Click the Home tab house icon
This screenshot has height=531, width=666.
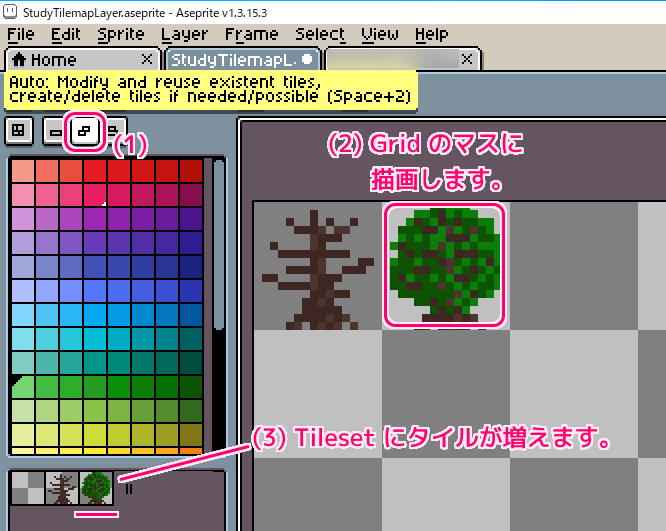[19, 59]
